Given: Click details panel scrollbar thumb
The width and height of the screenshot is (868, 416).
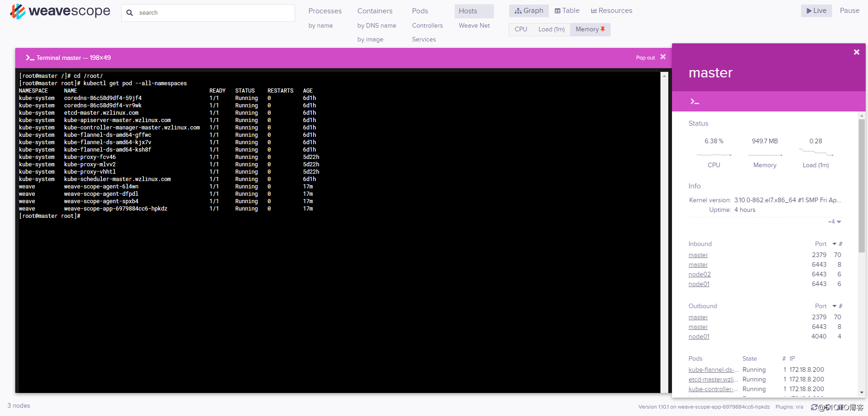Looking at the screenshot, I should (862, 186).
